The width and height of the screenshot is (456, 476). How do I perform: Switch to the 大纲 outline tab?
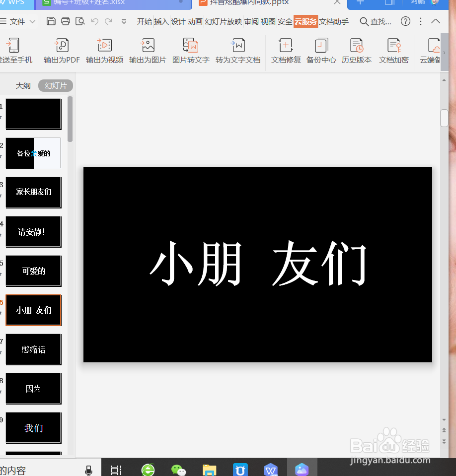(23, 85)
